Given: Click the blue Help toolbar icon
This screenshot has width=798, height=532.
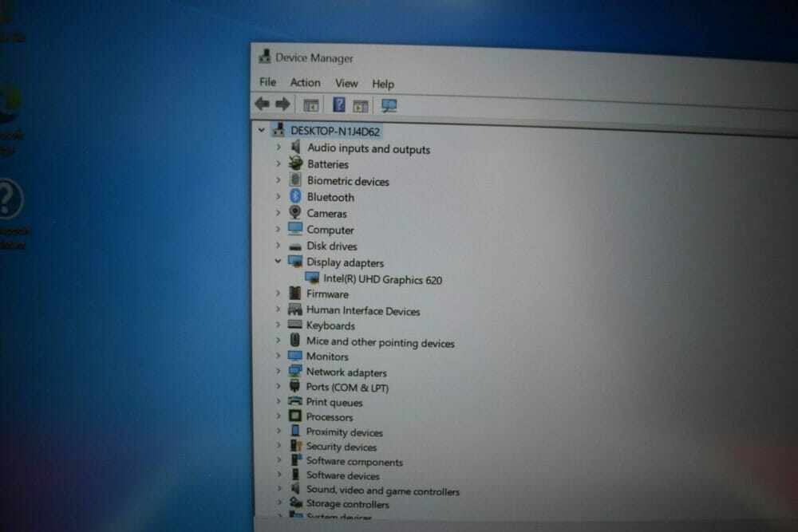Looking at the screenshot, I should click(339, 104).
